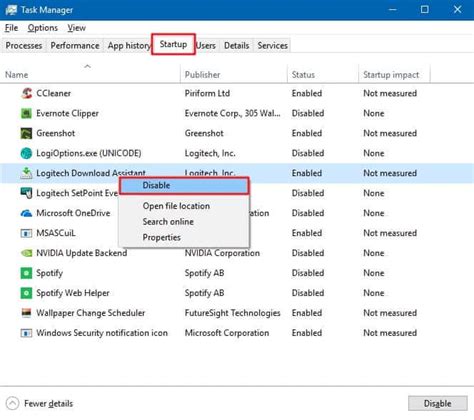
Task: Click publisher NVIDIA Corporation
Action: 222,253
